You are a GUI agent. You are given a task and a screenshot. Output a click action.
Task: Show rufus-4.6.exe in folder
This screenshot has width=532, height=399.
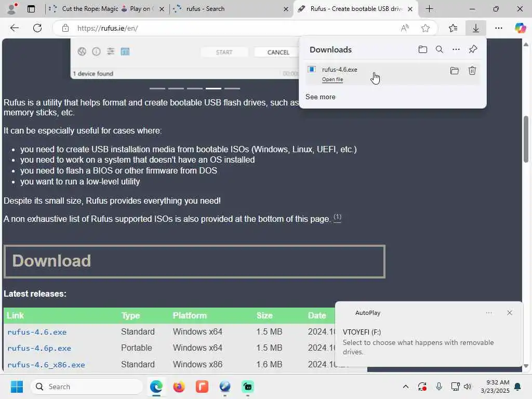tap(454, 71)
